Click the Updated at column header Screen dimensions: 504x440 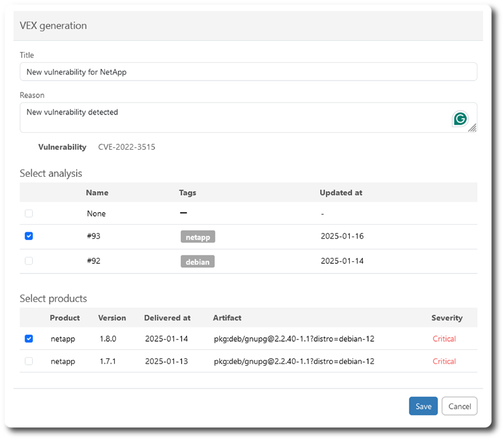point(341,193)
